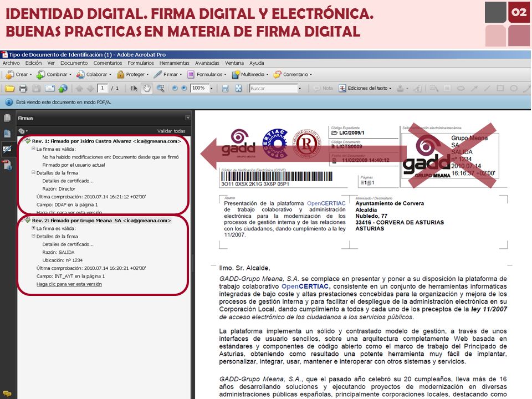Image resolution: width=532 pixels, height=399 pixels.
Task: Open the Colaborar dropdown
Action: click(94, 74)
